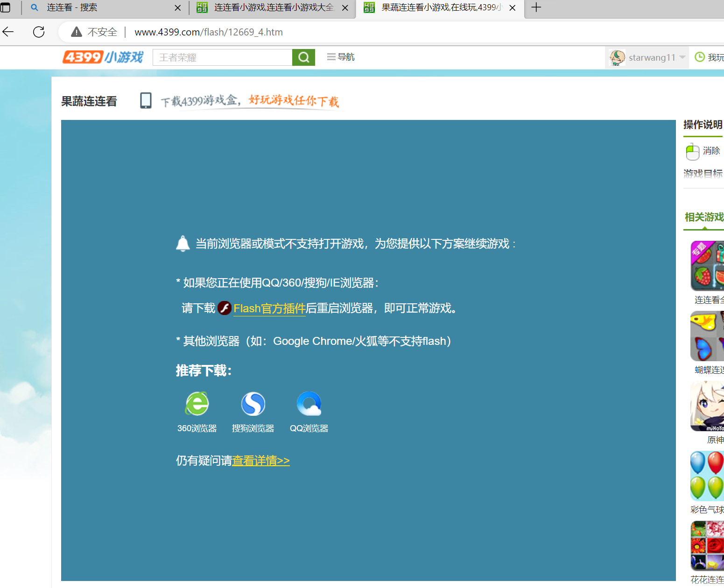
Task: Open a new tab with plus button
Action: point(536,7)
